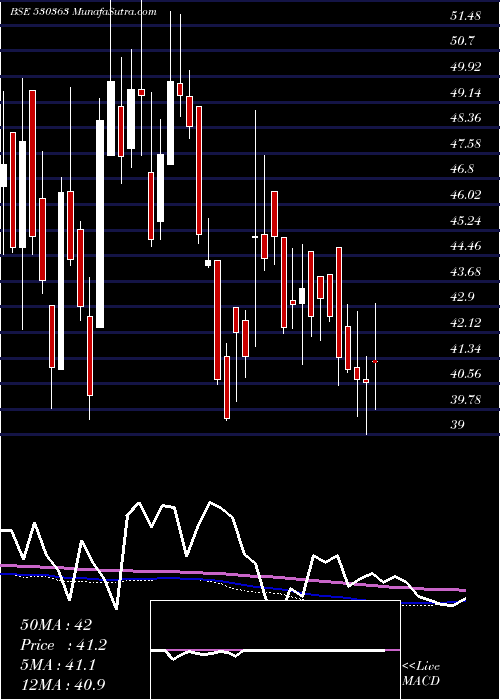500x700 pixels.
Task: Click the 43.68 price axis label
Action: pyautogui.click(x=466, y=271)
